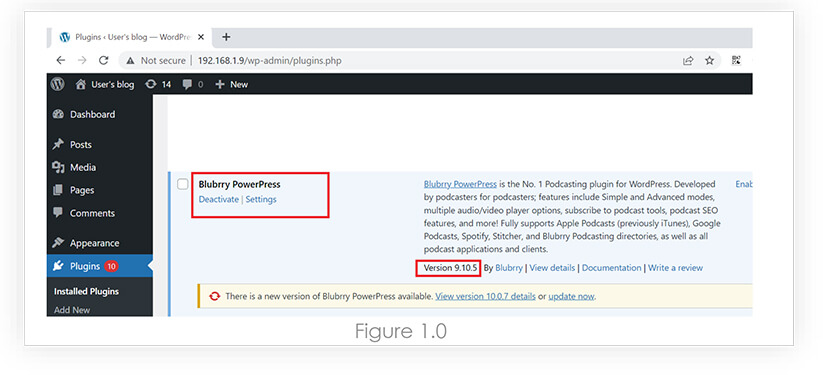This screenshot has height=375, width=823.
Task: Click the WordPress logo in admin bar
Action: click(58, 84)
